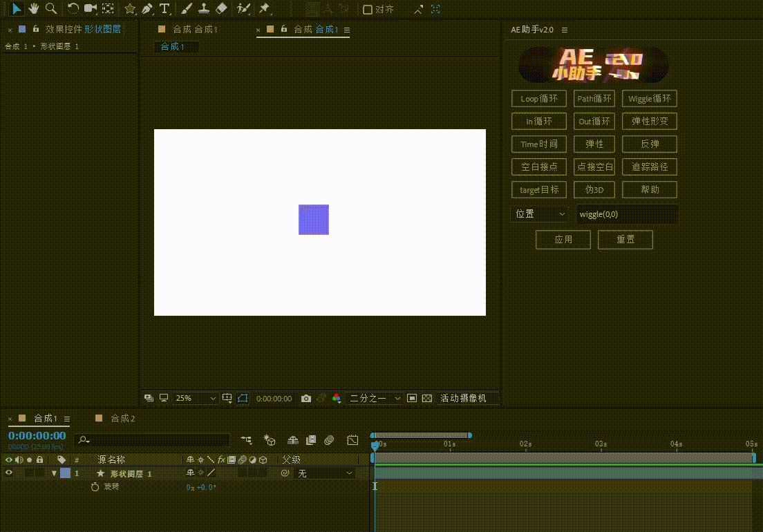Select the Brush tool
Screen dimensions: 763x532
[187, 9]
